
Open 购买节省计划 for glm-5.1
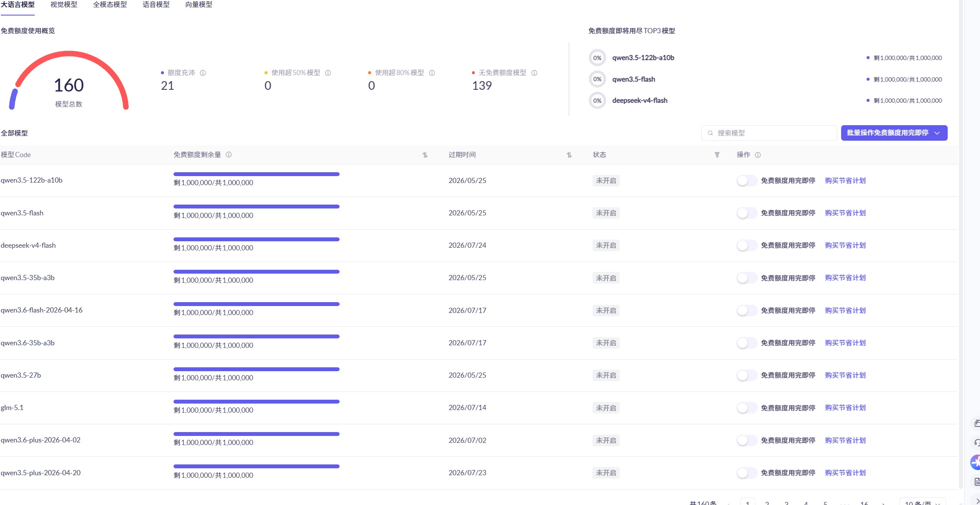pos(845,408)
